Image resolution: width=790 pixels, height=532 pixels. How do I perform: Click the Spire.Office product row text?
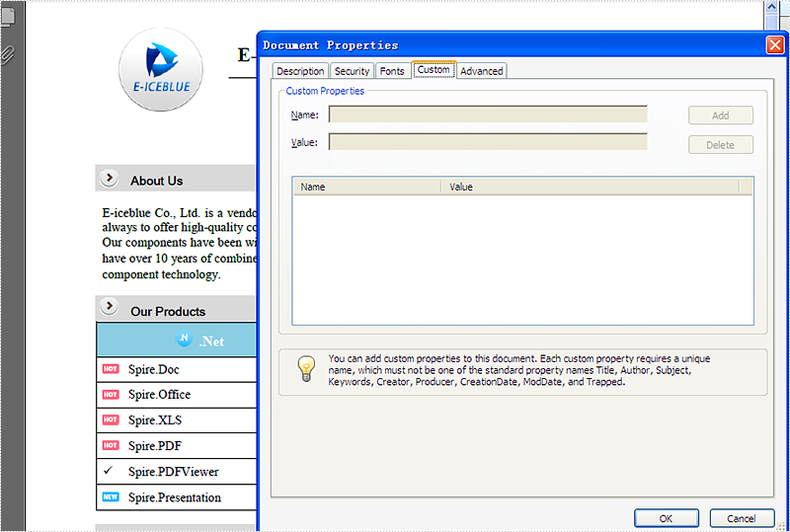[159, 395]
